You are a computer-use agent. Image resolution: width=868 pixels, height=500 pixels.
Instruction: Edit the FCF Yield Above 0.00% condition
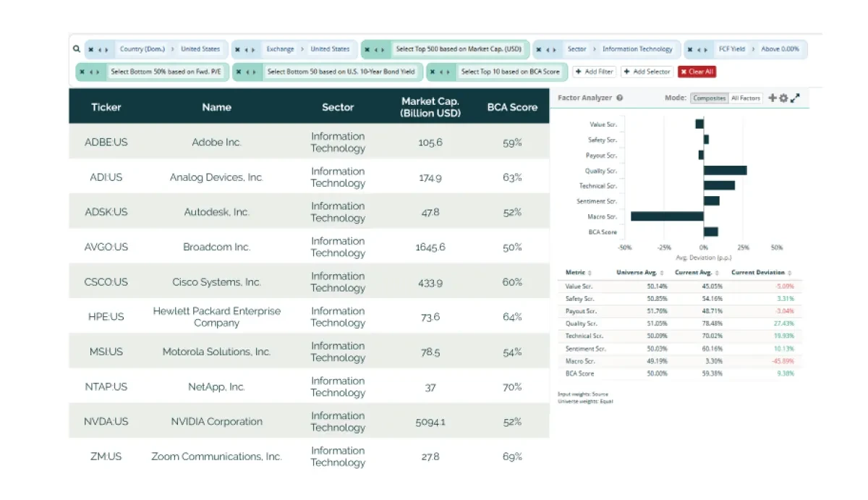tap(780, 49)
